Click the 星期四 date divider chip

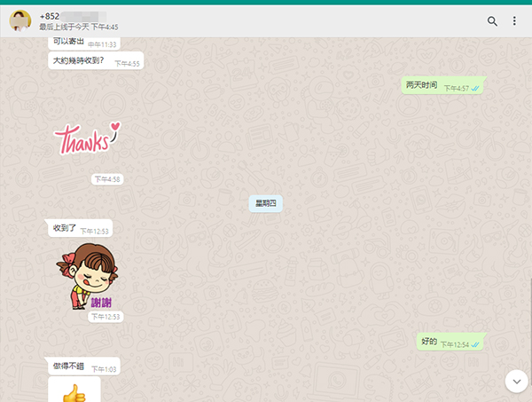pyautogui.click(x=266, y=204)
